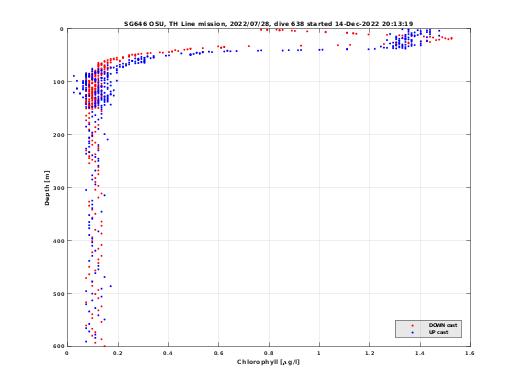The width and height of the screenshot is (520, 390).
Task: Click the 0.2 tick on chlorophyll axis
Action: tap(118, 353)
